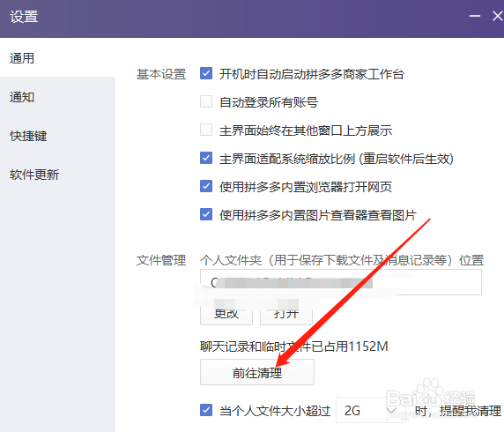Open the 2G size dropdown
Viewport: 504px width, 432px height.
[x=370, y=410]
